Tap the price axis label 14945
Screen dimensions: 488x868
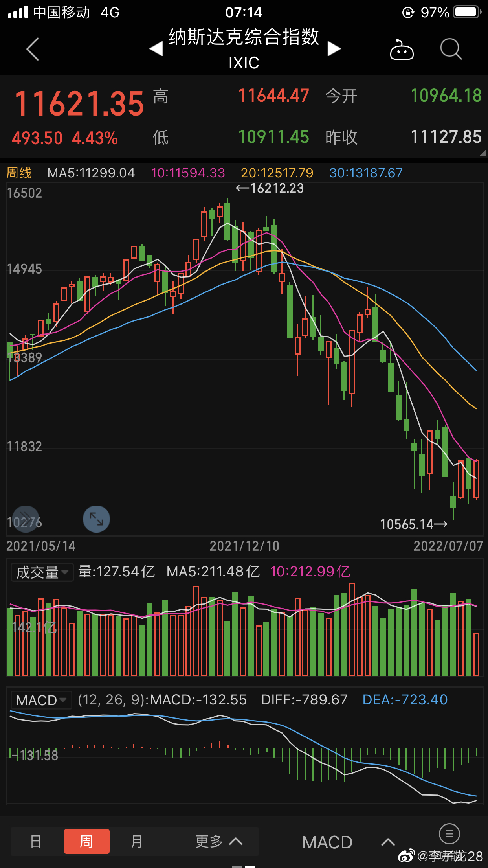coord(24,269)
